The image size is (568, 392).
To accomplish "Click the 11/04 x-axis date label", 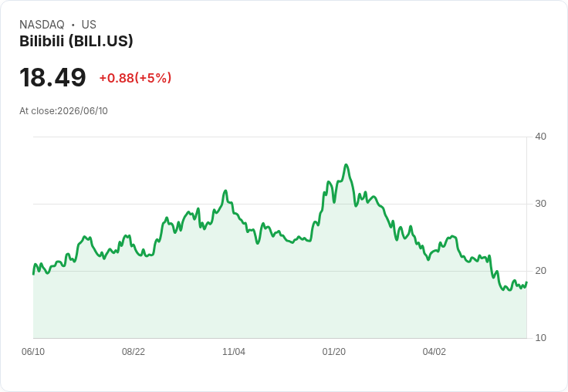I will (x=234, y=351).
